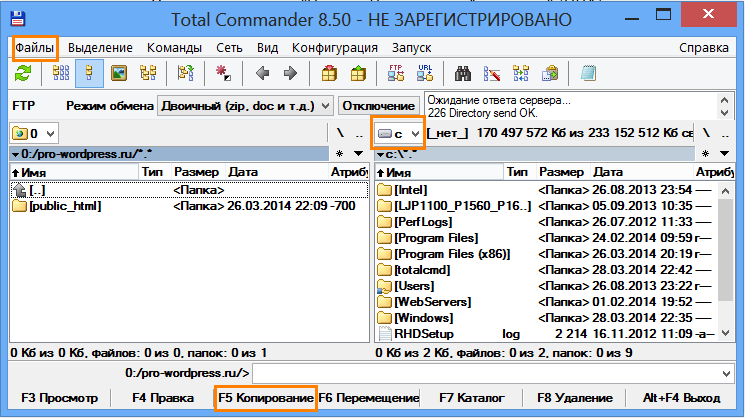This screenshot has height=418, width=745.
Task: Click the green Reread source refresh icon
Action: coord(22,74)
